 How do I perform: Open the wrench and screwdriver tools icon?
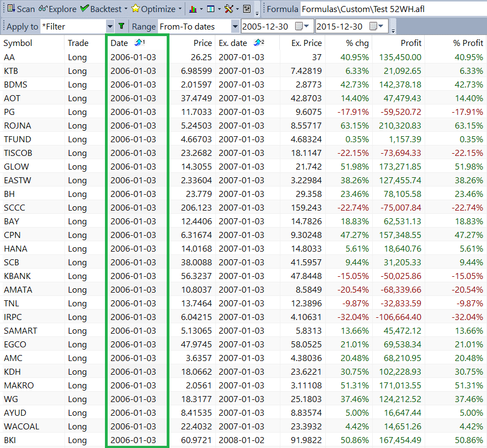pos(229,9)
